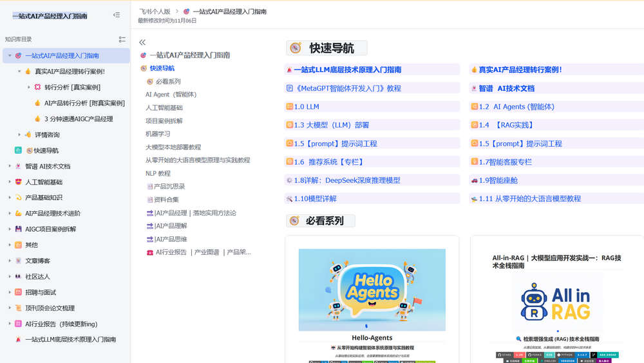Click the pink icon beside AI行业报告（持续更新ing）
The height and width of the screenshot is (363, 644).
point(18,324)
